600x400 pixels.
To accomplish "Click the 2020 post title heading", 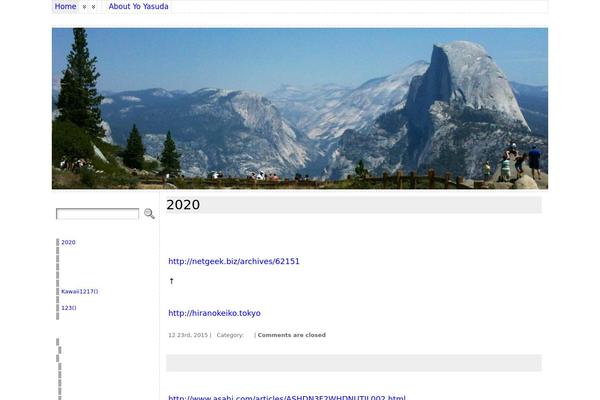I will [x=183, y=205].
